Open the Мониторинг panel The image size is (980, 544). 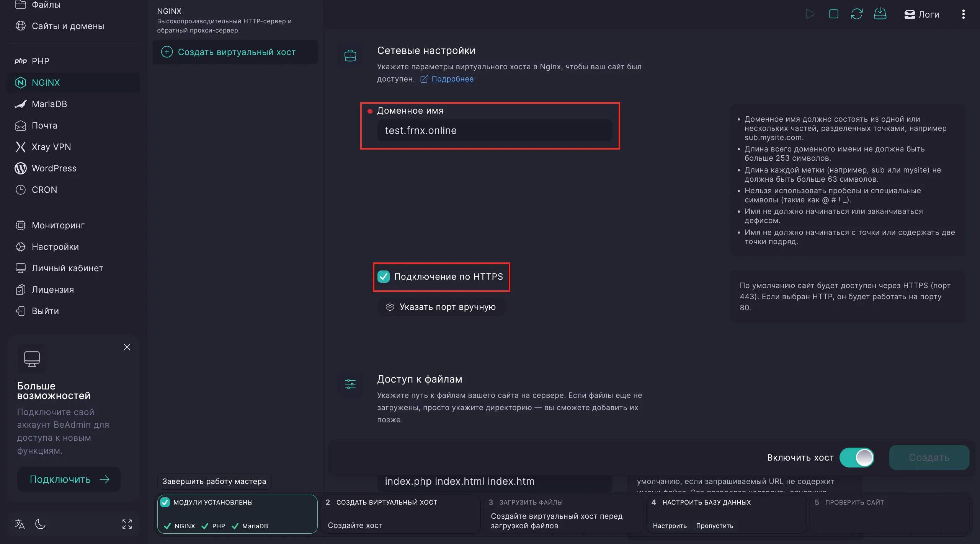[58, 225]
